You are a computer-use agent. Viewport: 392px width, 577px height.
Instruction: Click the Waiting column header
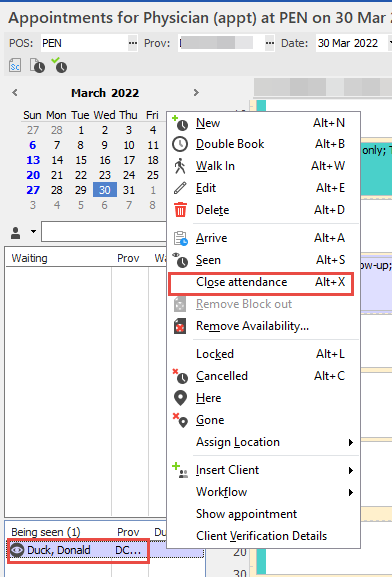tap(59, 258)
